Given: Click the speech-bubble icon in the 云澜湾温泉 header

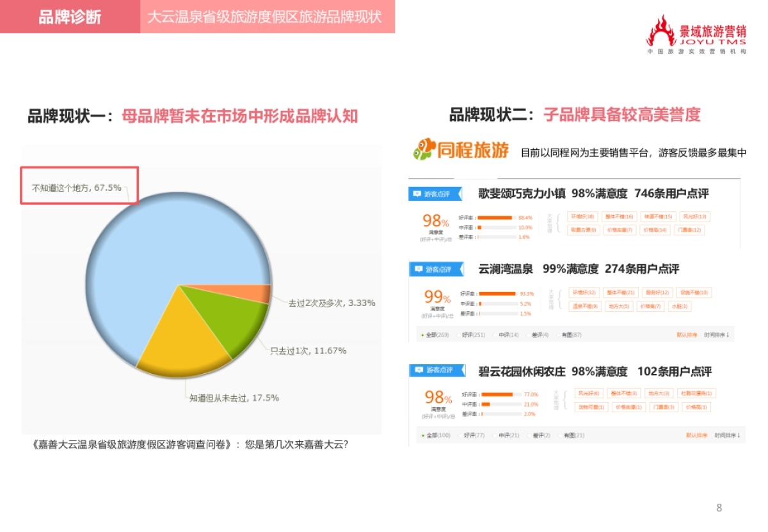Looking at the screenshot, I should point(417,268).
